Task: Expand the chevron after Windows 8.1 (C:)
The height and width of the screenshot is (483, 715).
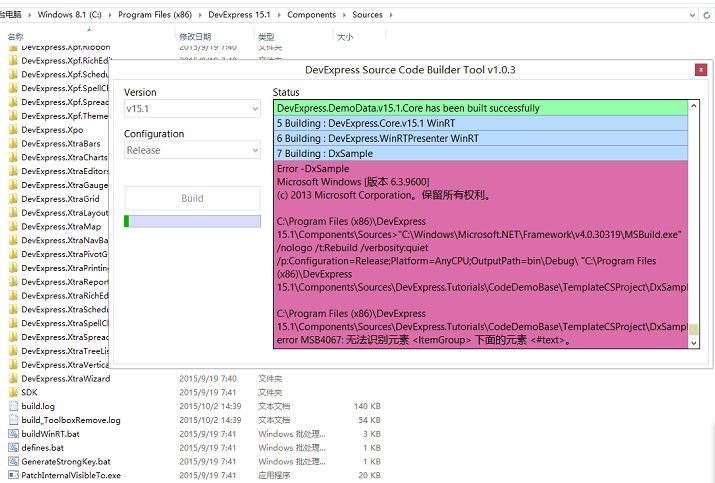Action: pos(109,15)
